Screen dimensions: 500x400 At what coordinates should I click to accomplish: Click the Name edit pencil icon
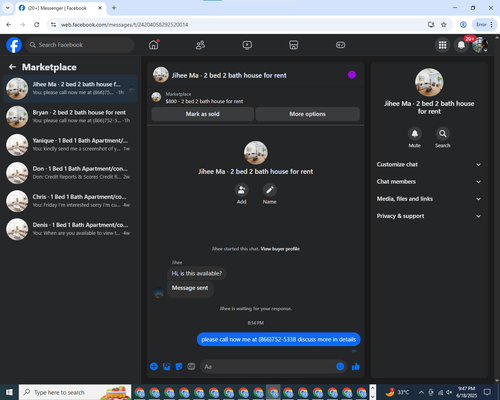point(270,190)
